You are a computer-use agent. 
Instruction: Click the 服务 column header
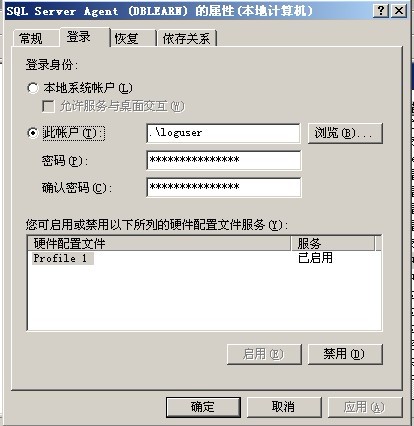(333, 243)
